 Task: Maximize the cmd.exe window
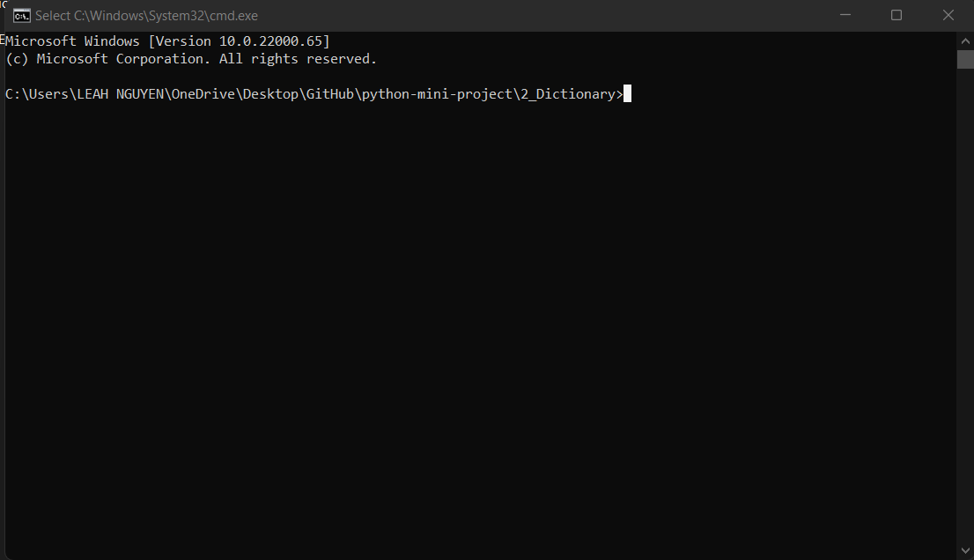tap(897, 15)
